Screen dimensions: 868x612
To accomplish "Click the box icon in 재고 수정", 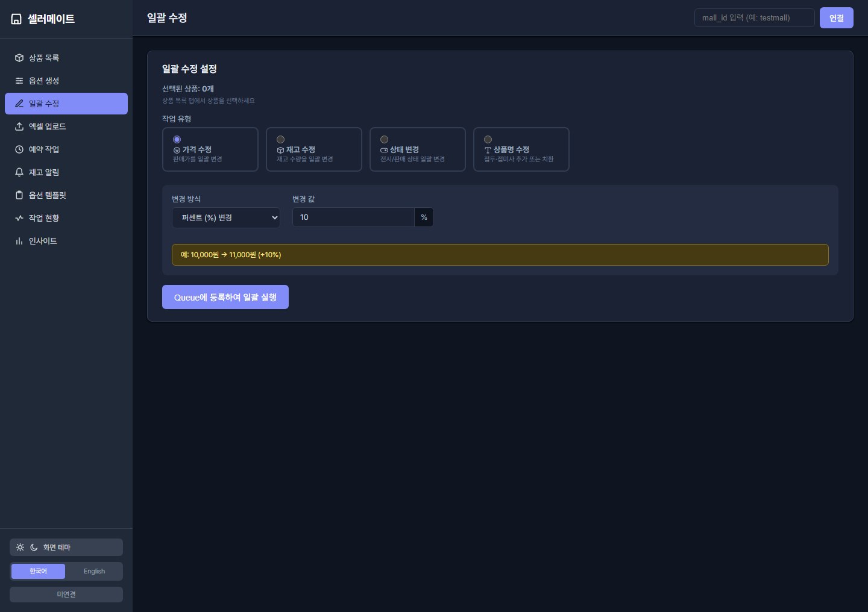I will click(x=280, y=150).
